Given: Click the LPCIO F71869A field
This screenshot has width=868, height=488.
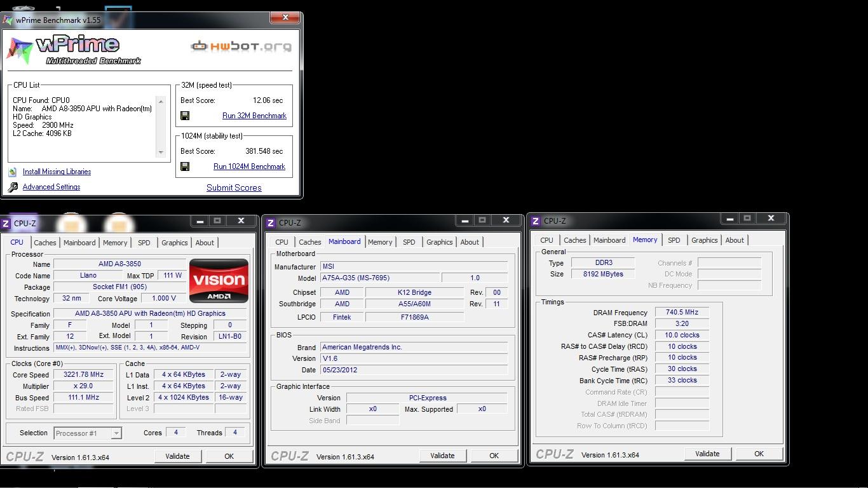Looking at the screenshot, I should tap(414, 317).
